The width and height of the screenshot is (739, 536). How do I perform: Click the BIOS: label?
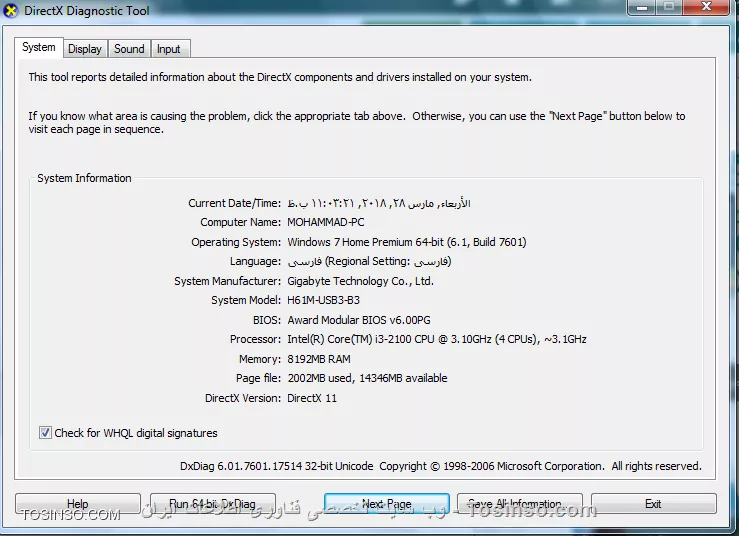click(267, 320)
